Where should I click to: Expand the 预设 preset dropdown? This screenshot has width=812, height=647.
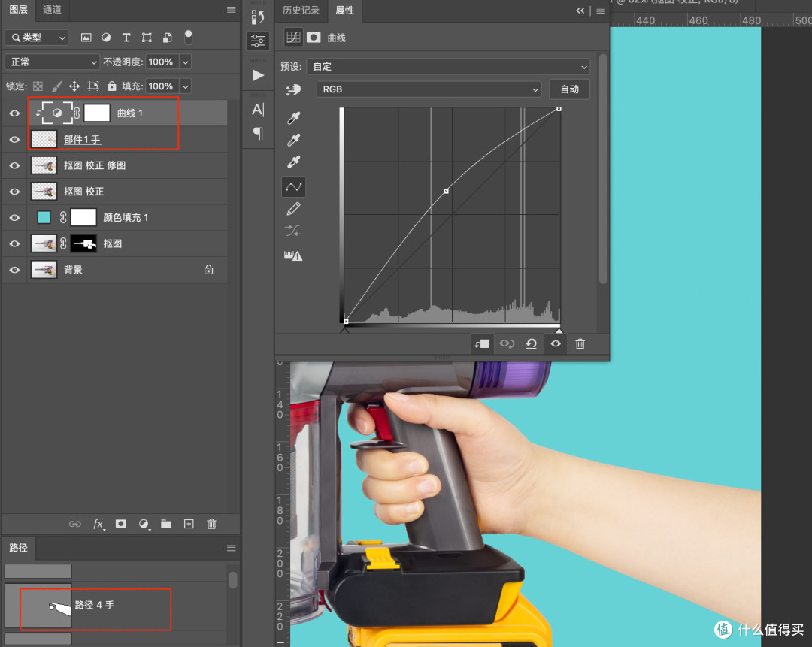point(448,66)
